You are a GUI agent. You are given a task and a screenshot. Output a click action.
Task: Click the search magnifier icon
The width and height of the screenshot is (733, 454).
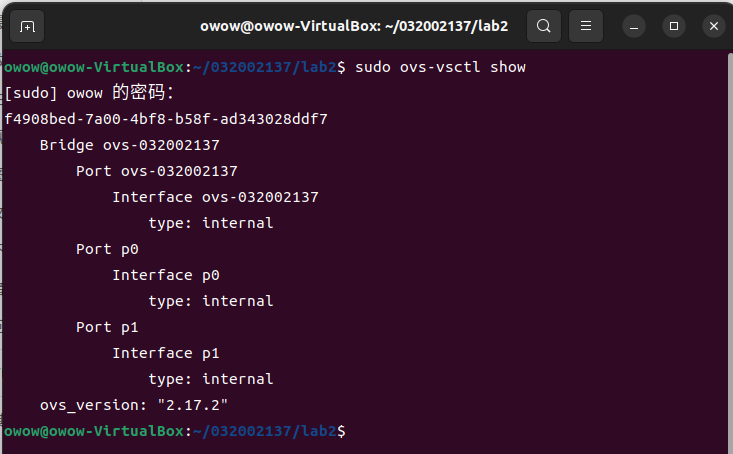543,26
